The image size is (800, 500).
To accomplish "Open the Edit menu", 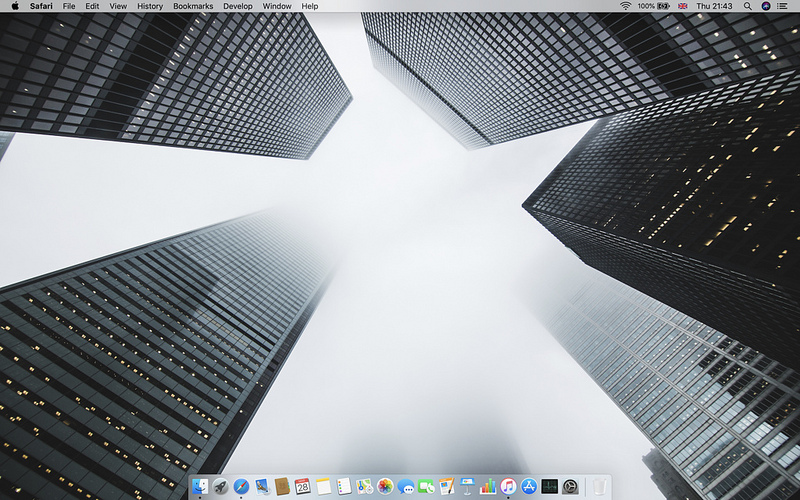I will (x=92, y=6).
